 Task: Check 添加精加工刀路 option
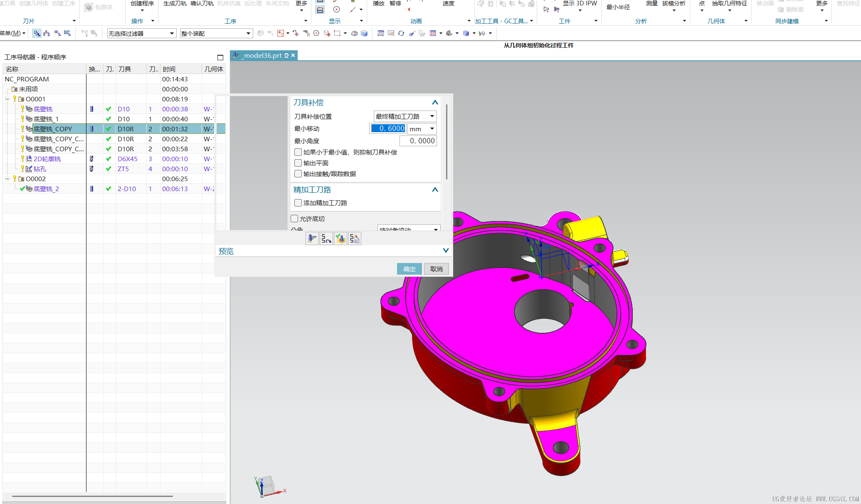point(298,203)
